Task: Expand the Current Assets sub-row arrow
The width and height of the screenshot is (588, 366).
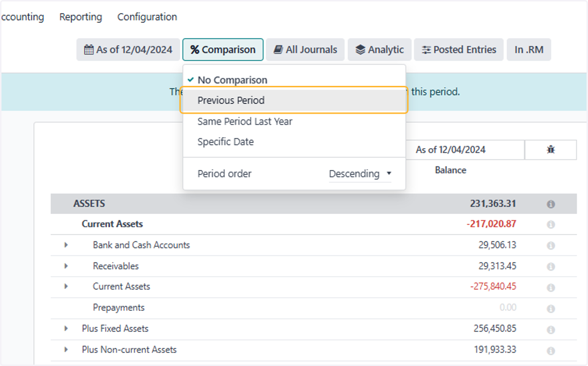Action: point(66,286)
